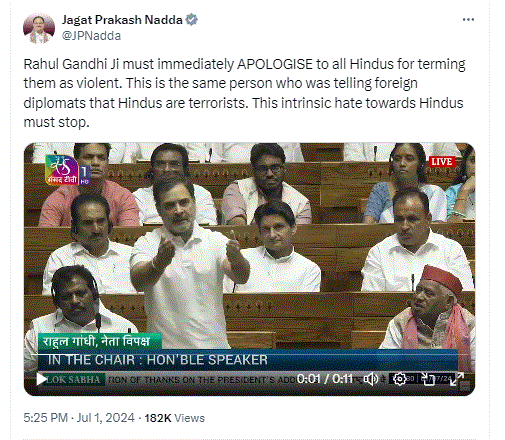Open Jagat Prakash Nadda's profile picture
505x440 pixels.
39,28
